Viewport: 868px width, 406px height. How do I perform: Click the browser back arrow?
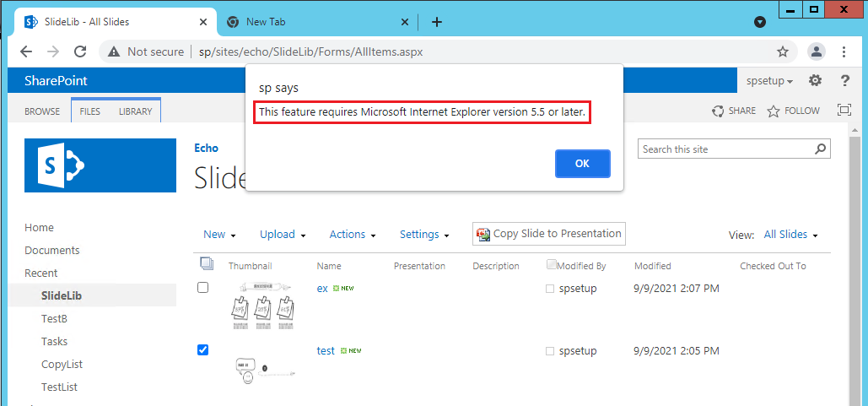[x=26, y=51]
